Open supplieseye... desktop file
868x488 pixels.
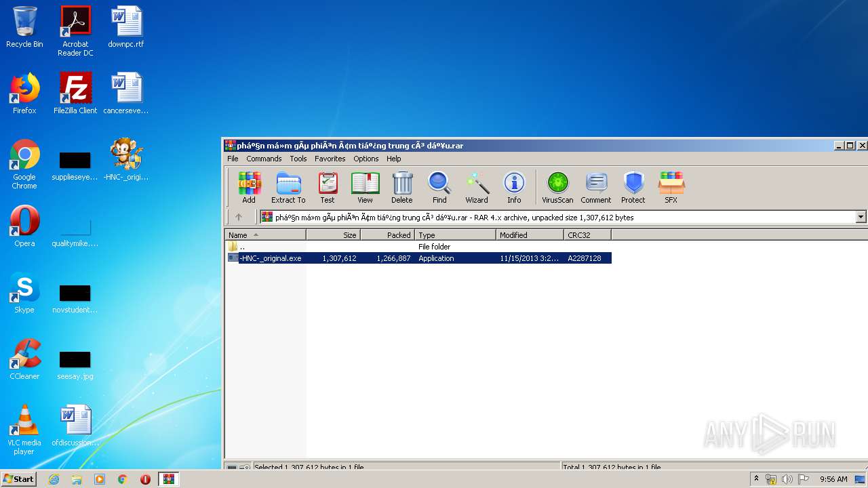[75, 165]
